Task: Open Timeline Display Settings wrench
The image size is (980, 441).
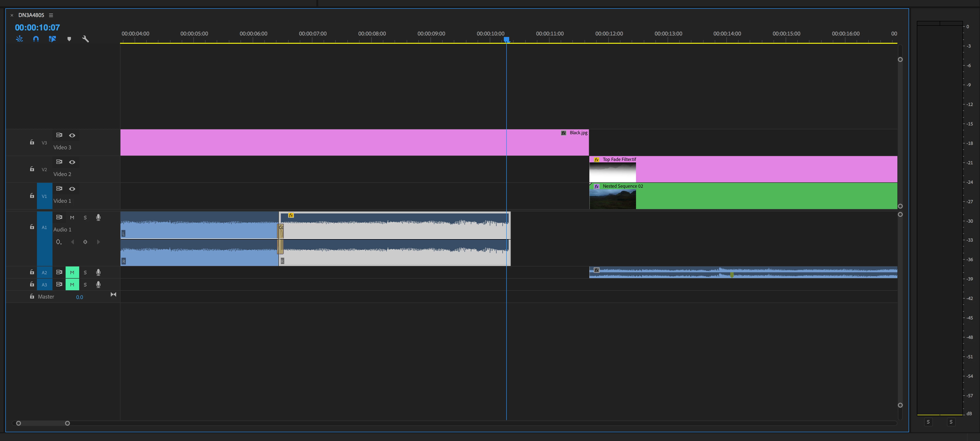Action: pyautogui.click(x=86, y=39)
